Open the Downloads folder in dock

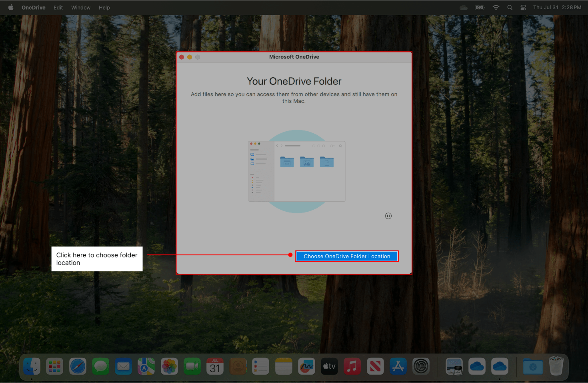(x=533, y=366)
